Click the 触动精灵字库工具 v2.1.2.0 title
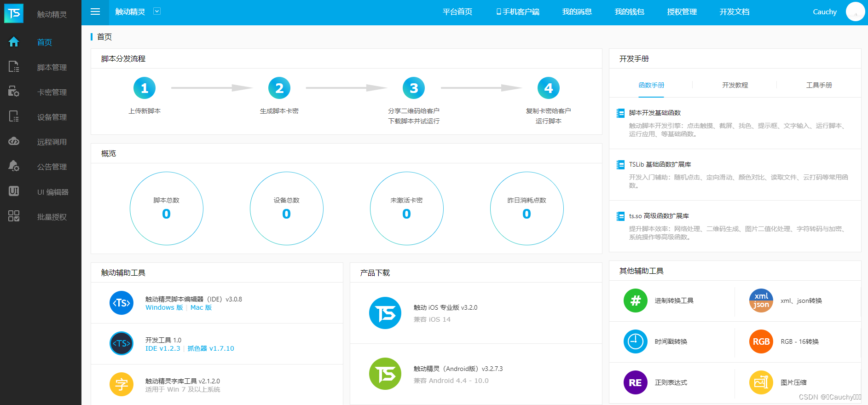 tap(183, 381)
